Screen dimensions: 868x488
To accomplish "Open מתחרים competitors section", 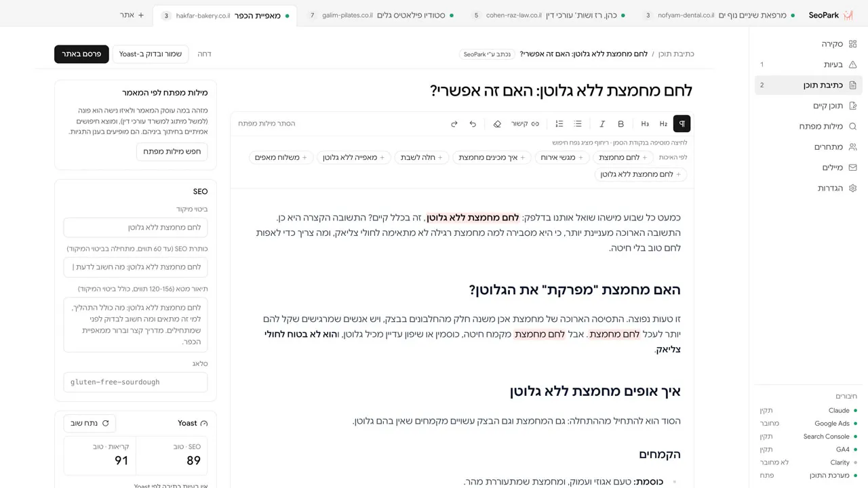I will [x=808, y=146].
